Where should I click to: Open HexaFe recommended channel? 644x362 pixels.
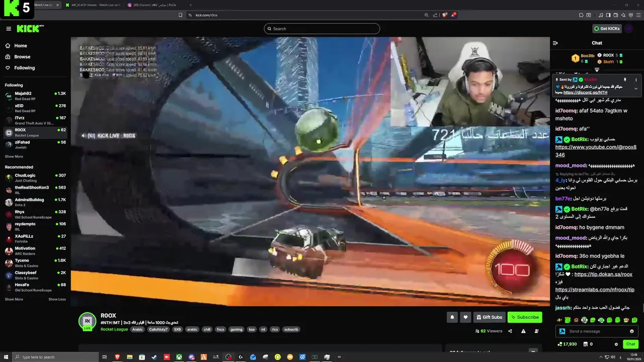35,287
